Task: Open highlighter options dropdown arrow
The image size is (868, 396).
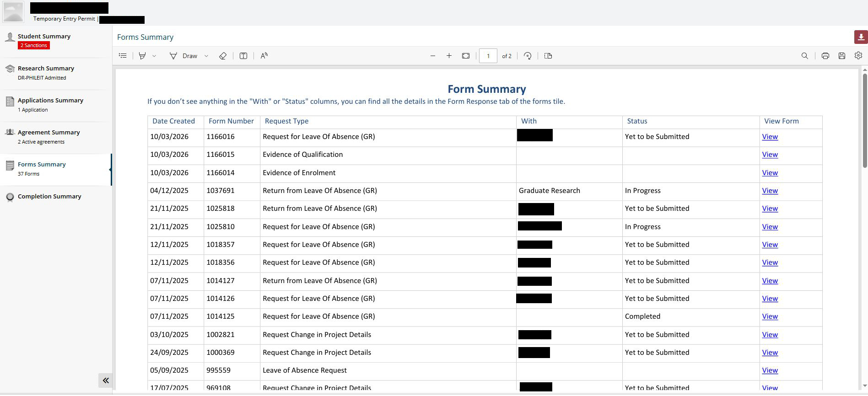Action: tap(154, 56)
